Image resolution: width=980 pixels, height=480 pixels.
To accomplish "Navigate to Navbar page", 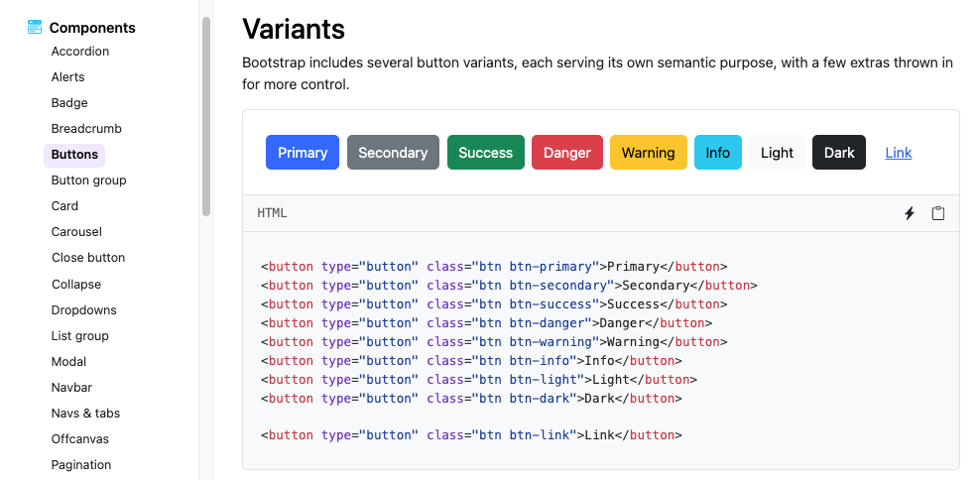I will pyautogui.click(x=71, y=388).
